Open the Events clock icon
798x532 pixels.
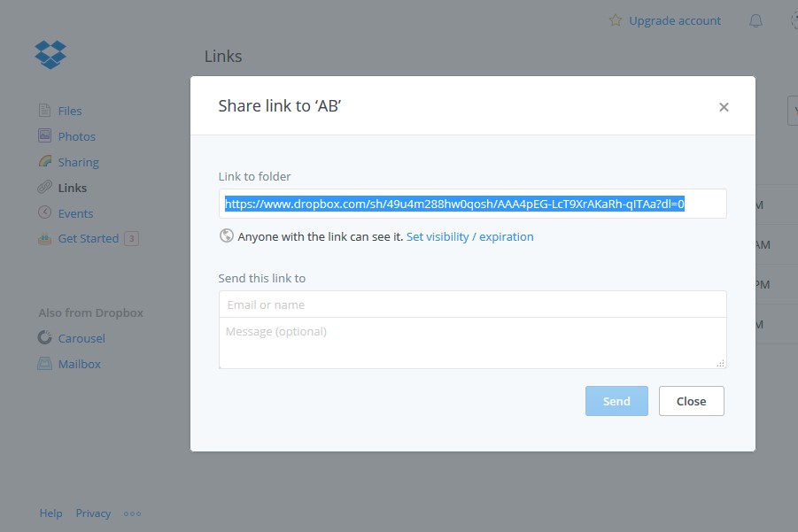point(45,212)
